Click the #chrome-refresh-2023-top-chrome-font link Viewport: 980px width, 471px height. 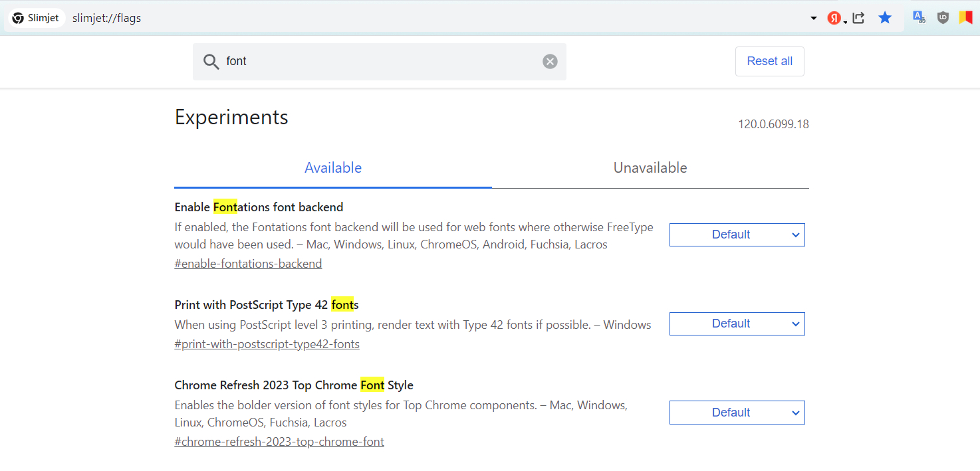pyautogui.click(x=279, y=442)
